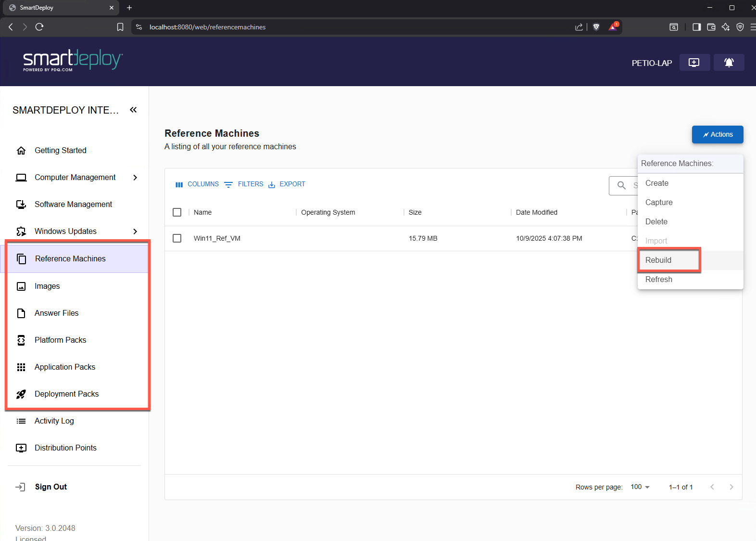Click the Answer Files document icon
The image size is (756, 541).
(x=21, y=313)
